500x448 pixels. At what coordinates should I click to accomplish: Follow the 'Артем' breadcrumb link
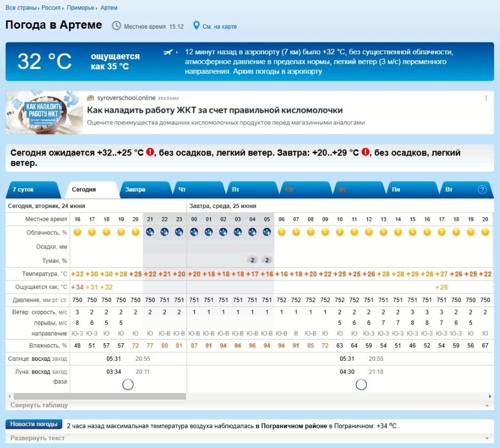(x=109, y=7)
